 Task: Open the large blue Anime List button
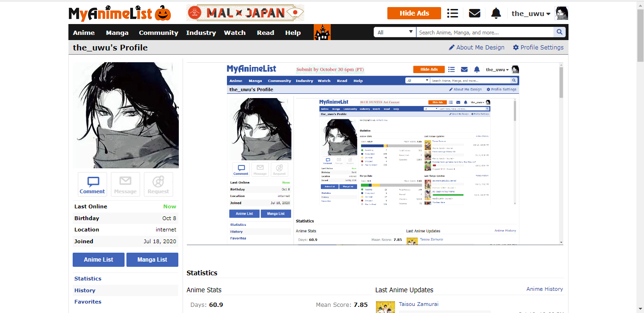[x=99, y=260]
